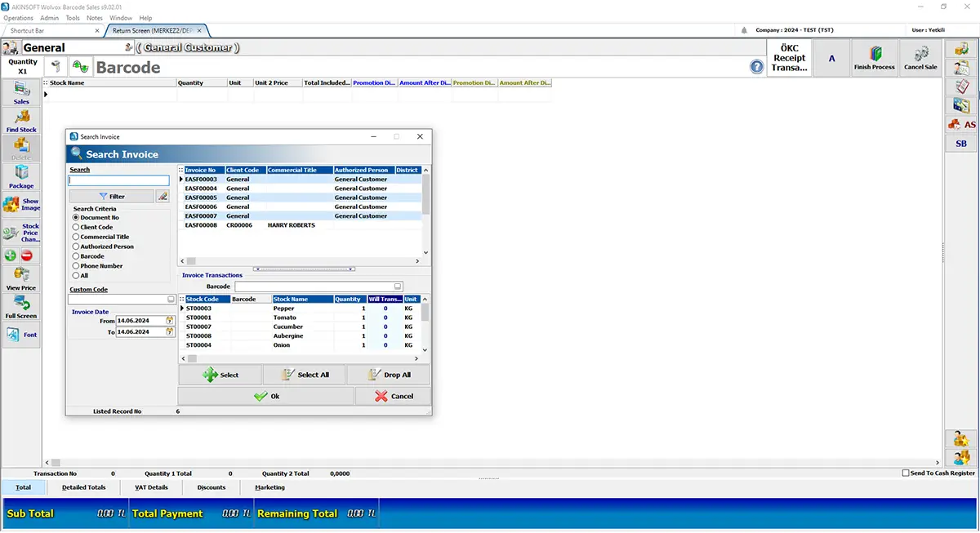Screen dimensions: 980x533
Task: Open the Operations menu
Action: 19,17
